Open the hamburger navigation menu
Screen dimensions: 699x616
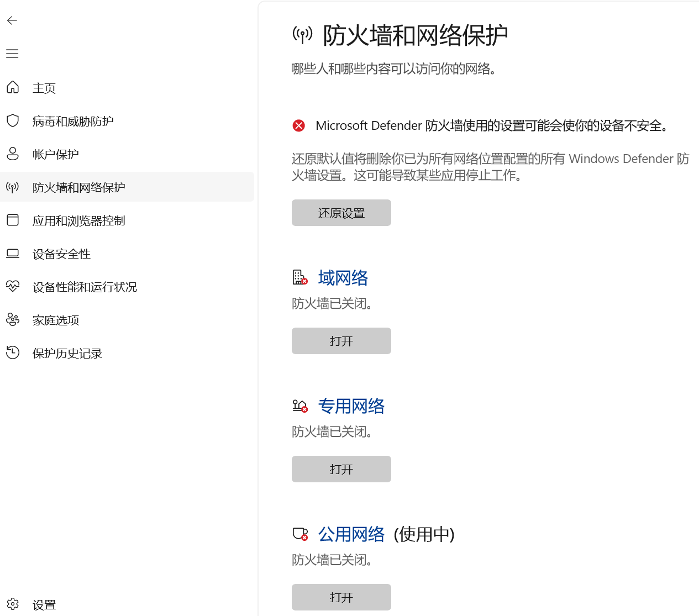pyautogui.click(x=12, y=54)
